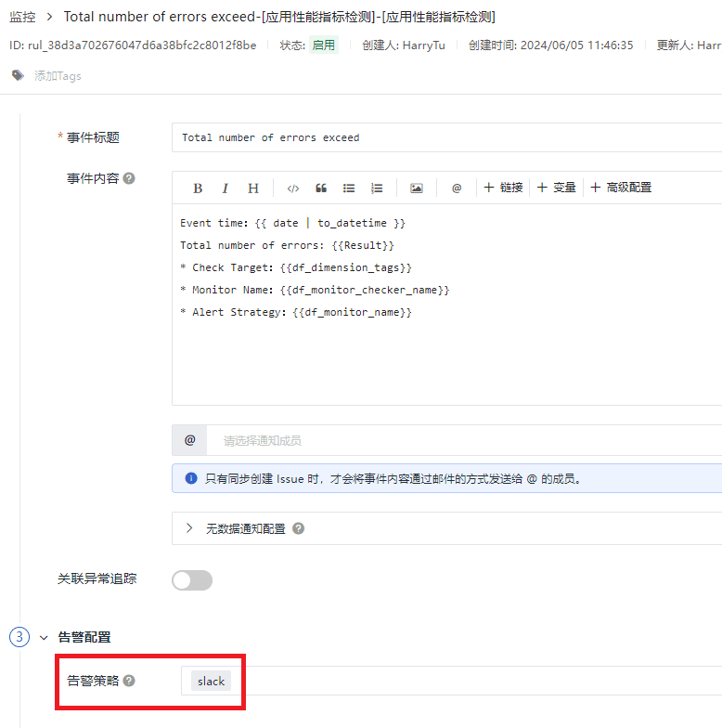Toggle the 关联异常追踪 switch
Image resolution: width=722 pixels, height=728 pixels.
coord(192,579)
